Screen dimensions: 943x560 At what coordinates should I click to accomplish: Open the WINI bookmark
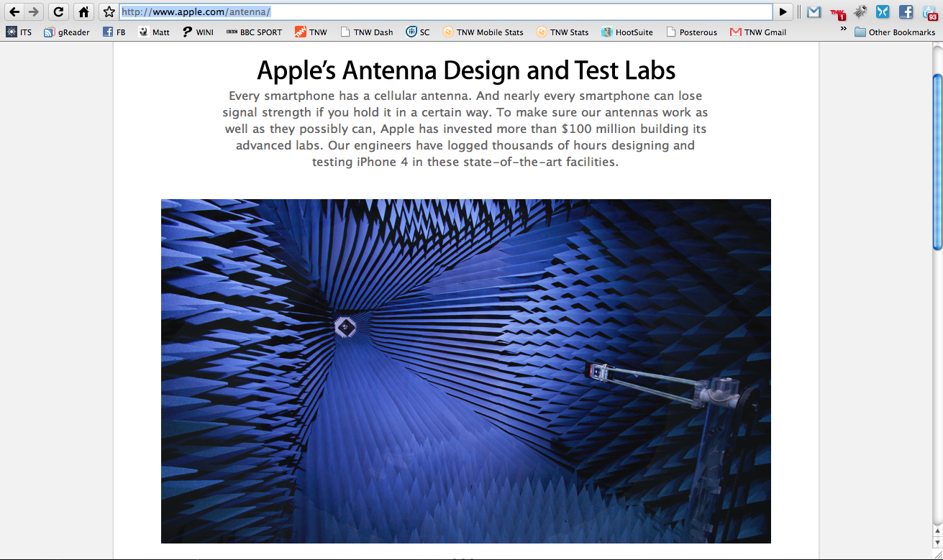198,32
